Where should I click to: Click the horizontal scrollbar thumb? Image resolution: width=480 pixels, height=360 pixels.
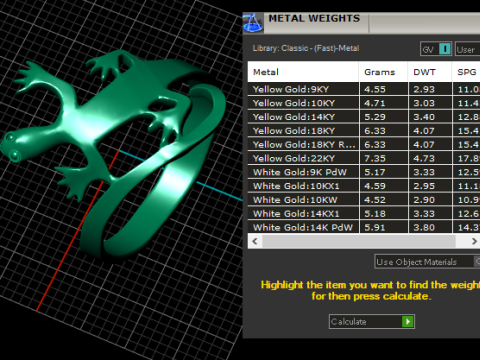pyautogui.click(x=359, y=241)
